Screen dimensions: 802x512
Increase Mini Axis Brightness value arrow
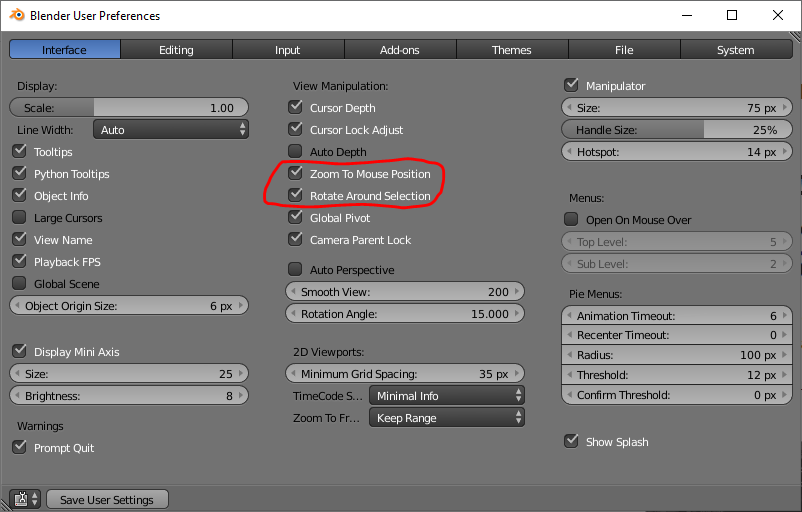241,395
